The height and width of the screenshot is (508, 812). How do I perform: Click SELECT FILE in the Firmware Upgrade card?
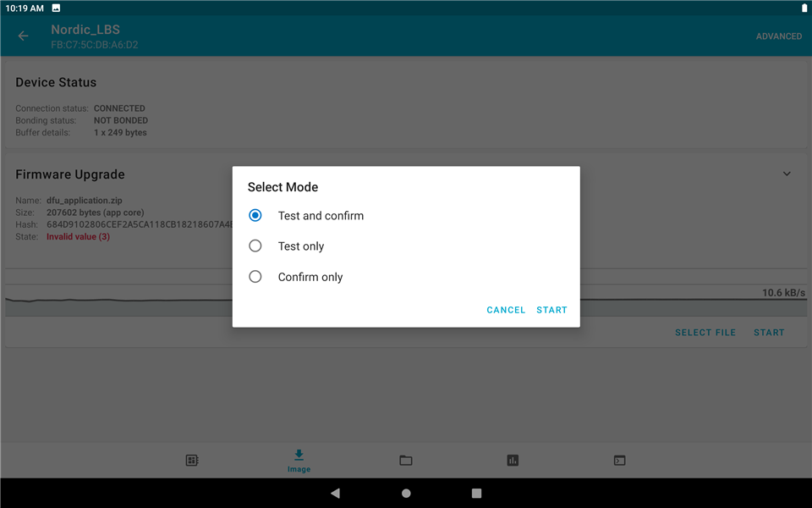[705, 332]
